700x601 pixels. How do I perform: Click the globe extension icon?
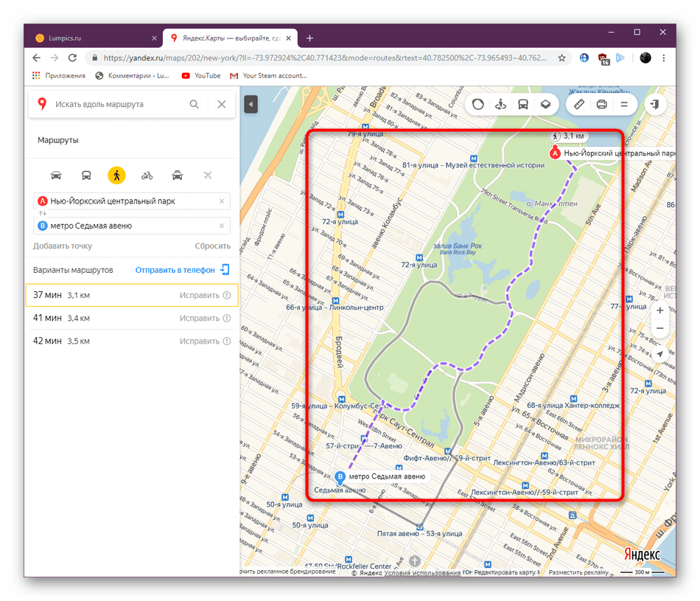click(584, 58)
